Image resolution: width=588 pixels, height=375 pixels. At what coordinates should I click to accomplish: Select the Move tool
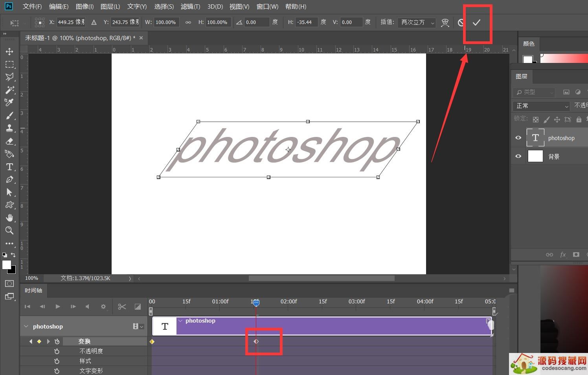(x=9, y=52)
